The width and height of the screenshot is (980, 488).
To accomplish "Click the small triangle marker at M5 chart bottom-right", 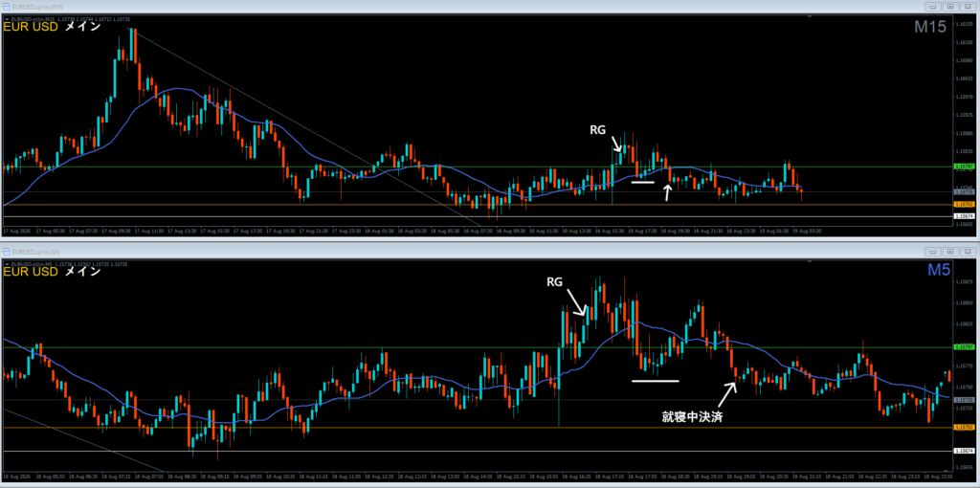I will coord(947,470).
